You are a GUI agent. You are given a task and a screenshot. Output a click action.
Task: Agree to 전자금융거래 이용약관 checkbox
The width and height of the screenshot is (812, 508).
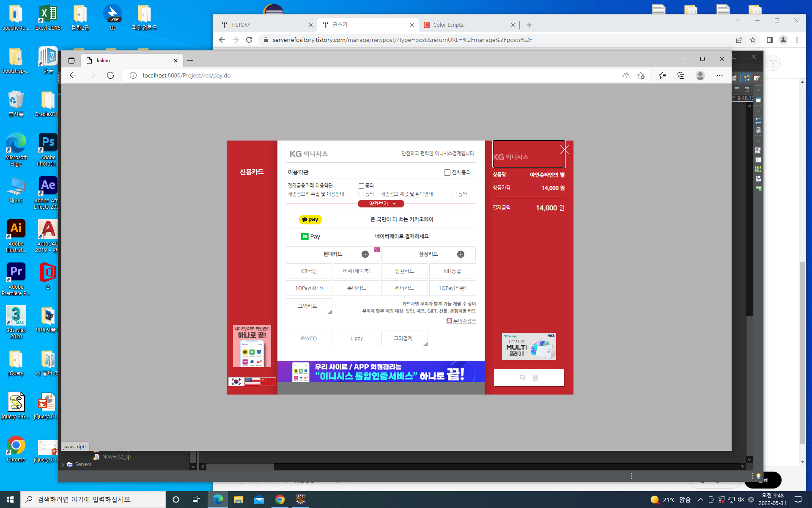tap(361, 186)
